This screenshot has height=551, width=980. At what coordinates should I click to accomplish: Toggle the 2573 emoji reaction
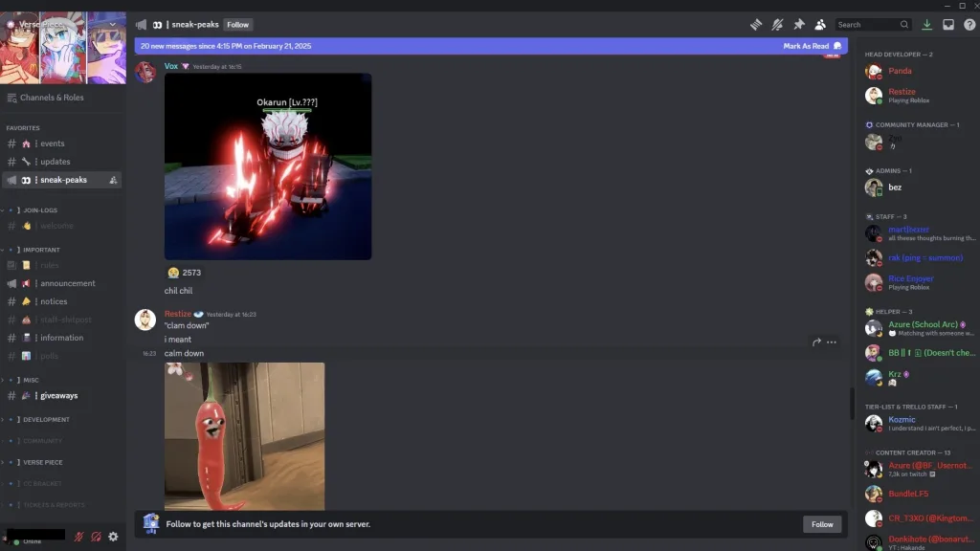click(184, 273)
